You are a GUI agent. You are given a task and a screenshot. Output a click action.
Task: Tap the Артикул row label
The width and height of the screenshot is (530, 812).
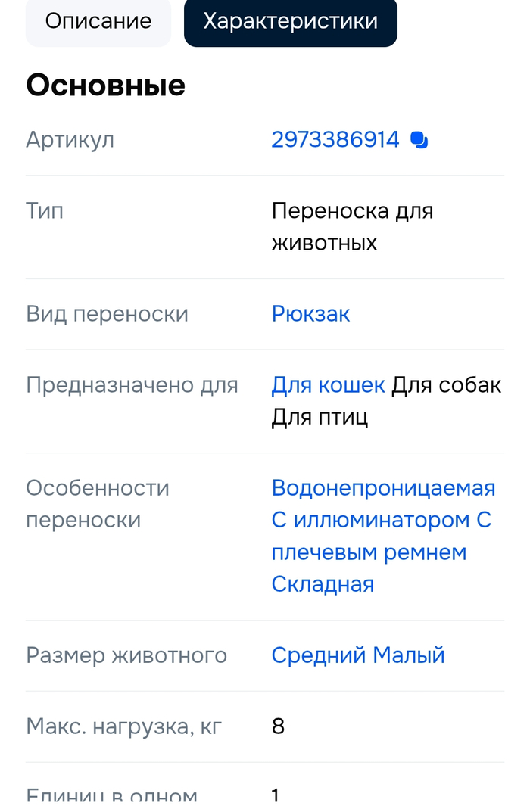click(70, 140)
